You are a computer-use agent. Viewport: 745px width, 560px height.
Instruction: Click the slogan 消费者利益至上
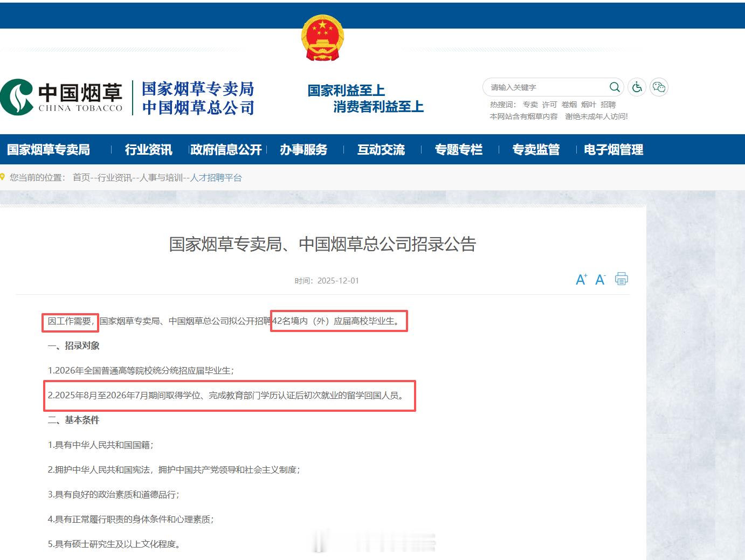click(x=378, y=107)
